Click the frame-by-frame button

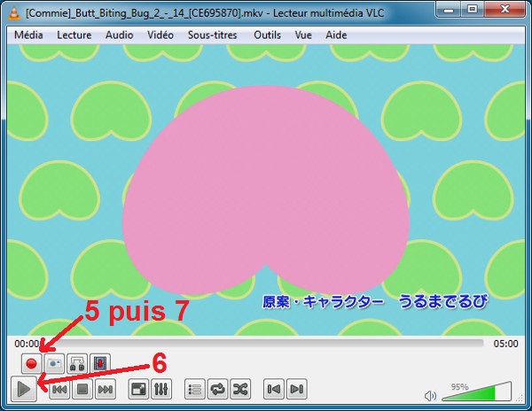[x=100, y=363]
